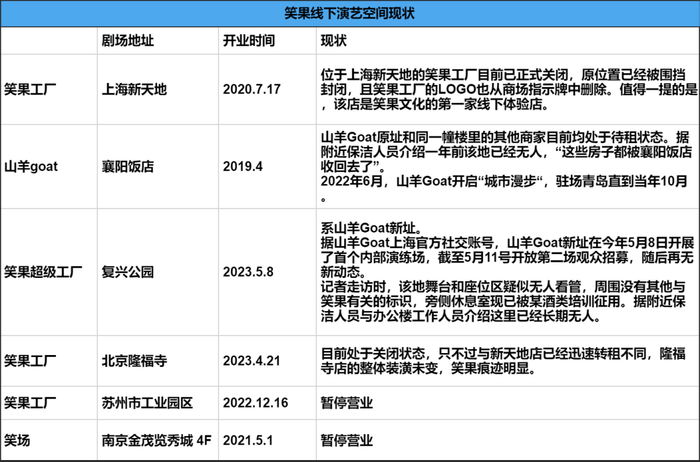This screenshot has height=462, width=700.
Task: Click the 襄阳饭店 address cell
Action: pos(128,166)
